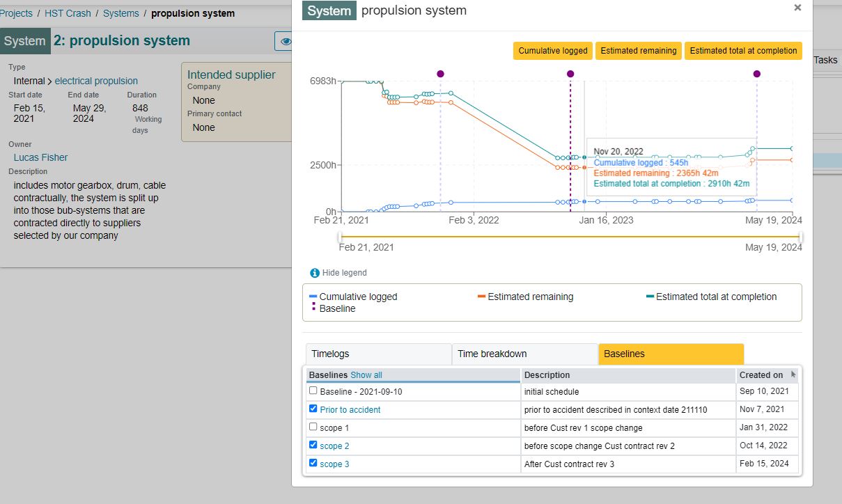Screen dimensions: 842x504
Task: Toggle the Cumulative logged series button
Action: (553, 51)
